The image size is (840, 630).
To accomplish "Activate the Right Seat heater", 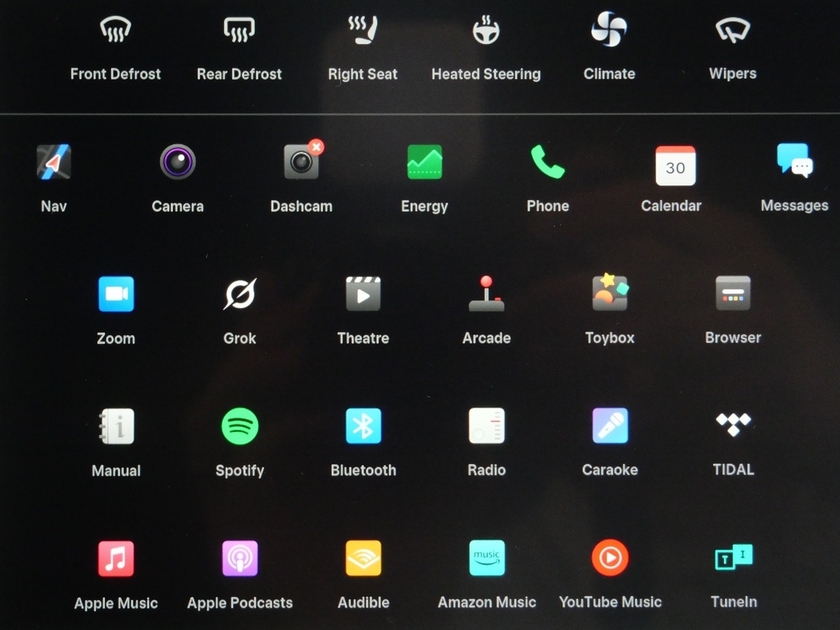I will tap(363, 30).
